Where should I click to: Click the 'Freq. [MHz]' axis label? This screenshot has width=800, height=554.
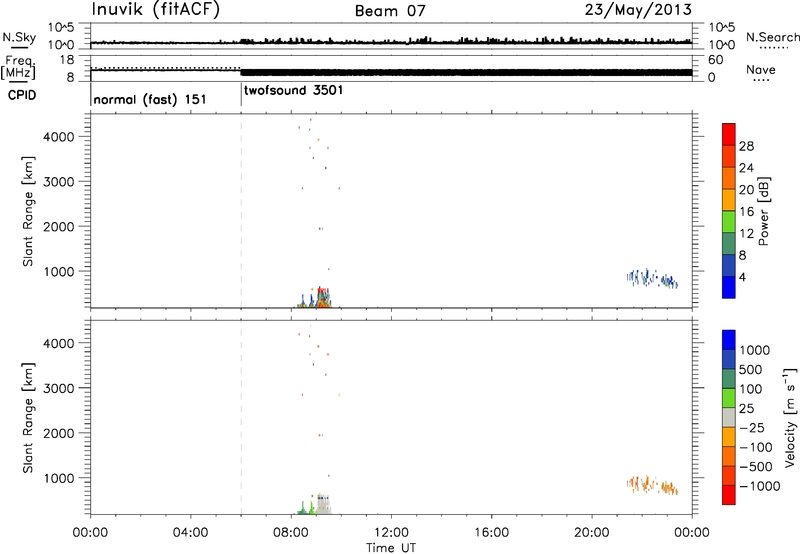[x=18, y=68]
